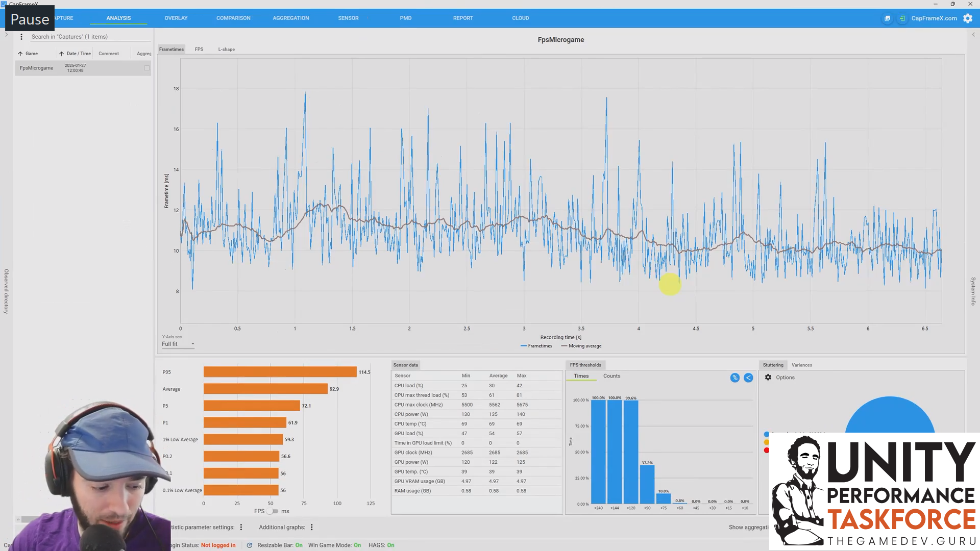
Task: Open the COMPARISON view in the top menu
Action: [233, 18]
